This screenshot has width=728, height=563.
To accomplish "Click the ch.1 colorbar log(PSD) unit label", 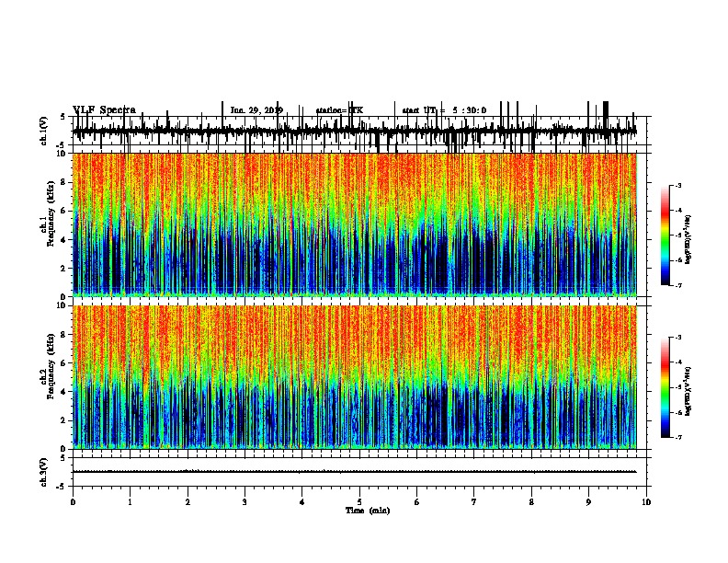I will 688,240.
